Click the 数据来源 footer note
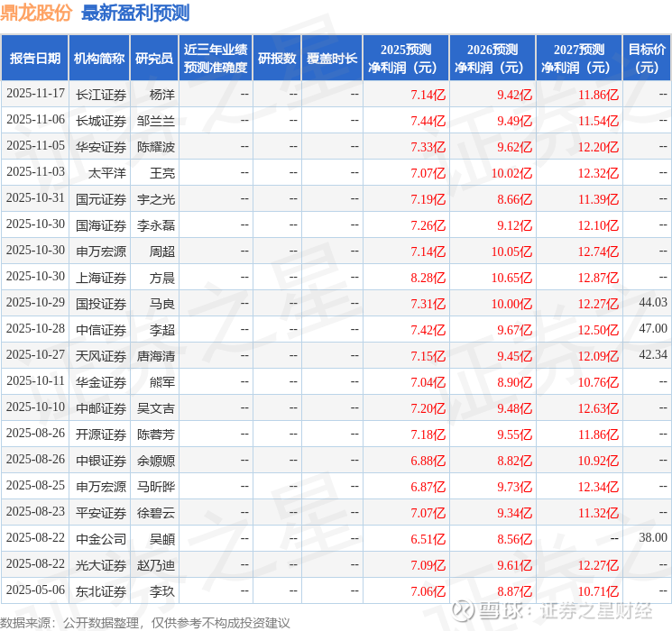The height and width of the screenshot is (631, 672). coord(145,622)
